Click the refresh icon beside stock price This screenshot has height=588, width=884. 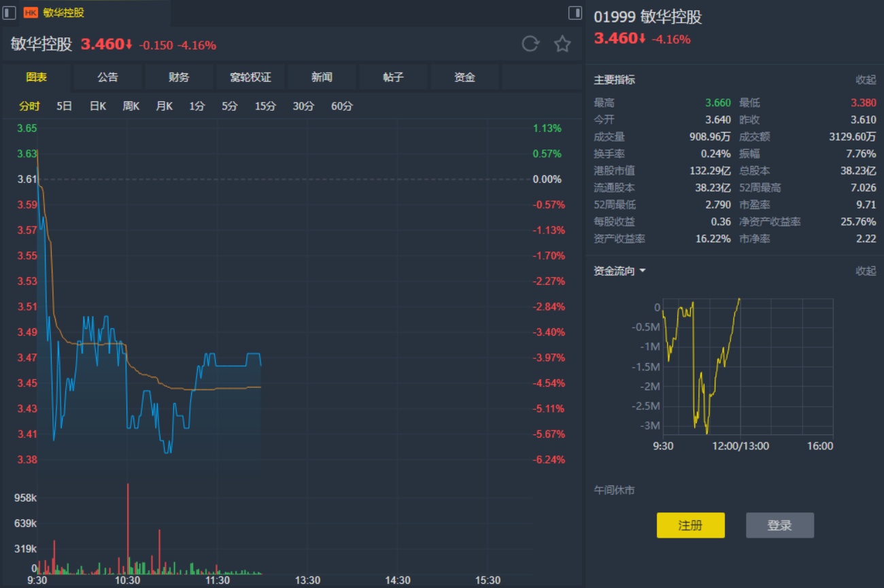pyautogui.click(x=530, y=44)
